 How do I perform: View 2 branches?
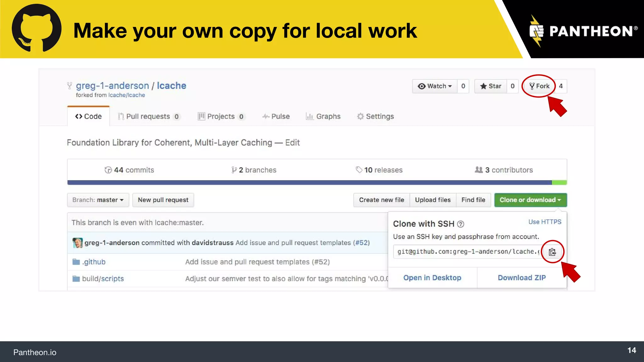point(254,170)
